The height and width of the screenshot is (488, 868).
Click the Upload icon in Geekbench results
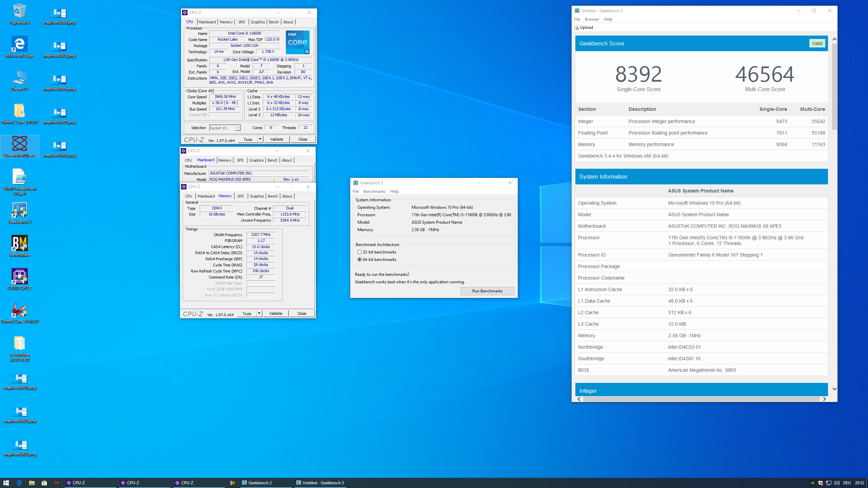pyautogui.click(x=576, y=27)
